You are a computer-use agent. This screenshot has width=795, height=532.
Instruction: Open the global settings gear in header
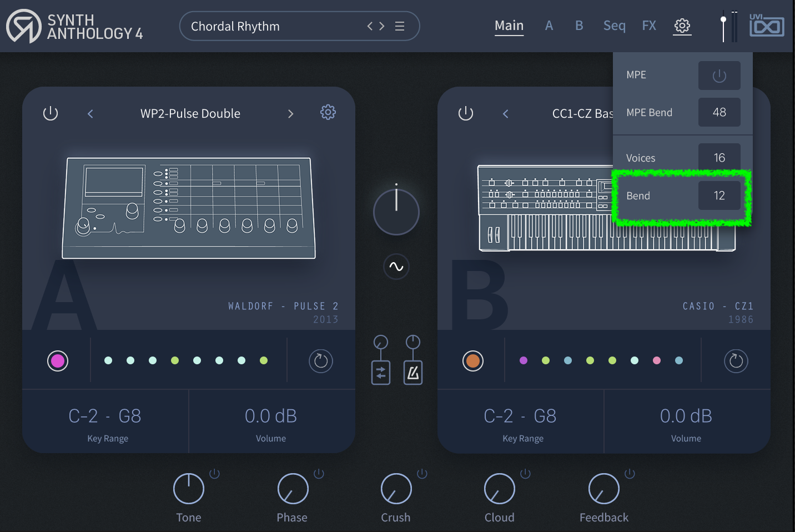tap(682, 26)
